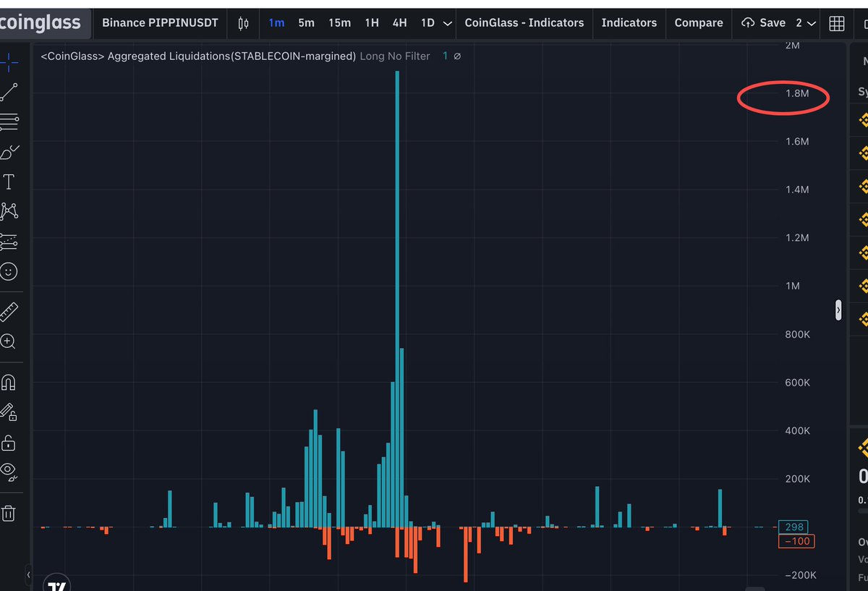This screenshot has height=591, width=868.
Task: Open the forecasting and position tool
Action: click(9, 241)
